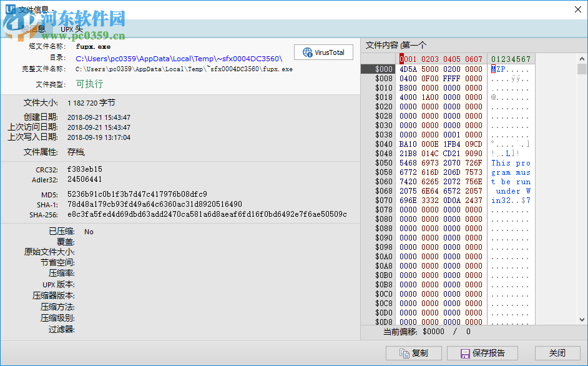Click the current offset value $0000
Screen dimensions: 588x366
433,332
